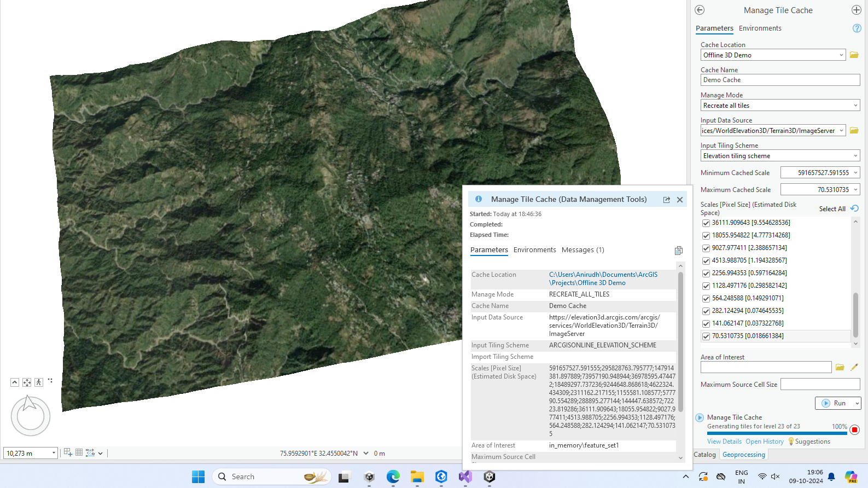Expand the Input Data Source dropdown arrow
Image resolution: width=868 pixels, height=488 pixels.
tap(841, 130)
